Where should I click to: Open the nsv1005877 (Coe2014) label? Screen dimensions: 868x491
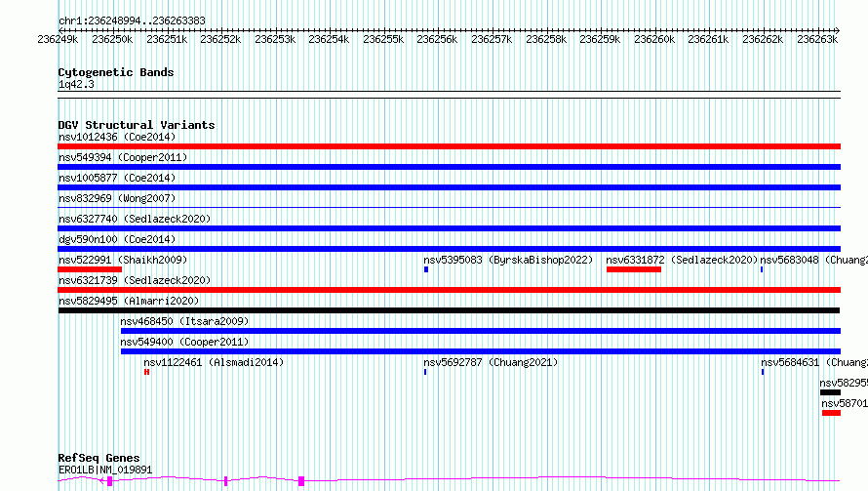117,178
